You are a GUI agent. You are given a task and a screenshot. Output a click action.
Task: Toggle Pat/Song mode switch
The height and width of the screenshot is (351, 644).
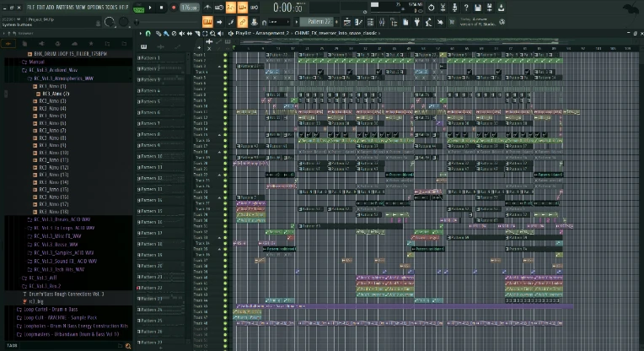click(x=140, y=8)
